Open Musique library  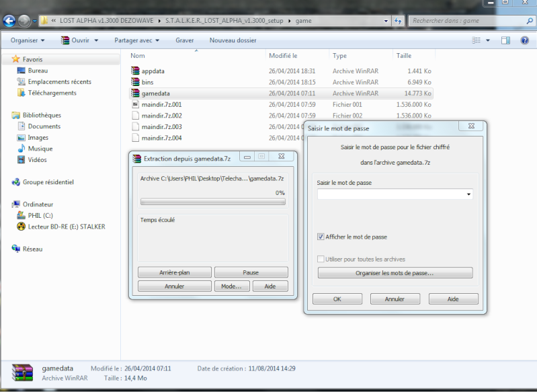pos(40,149)
